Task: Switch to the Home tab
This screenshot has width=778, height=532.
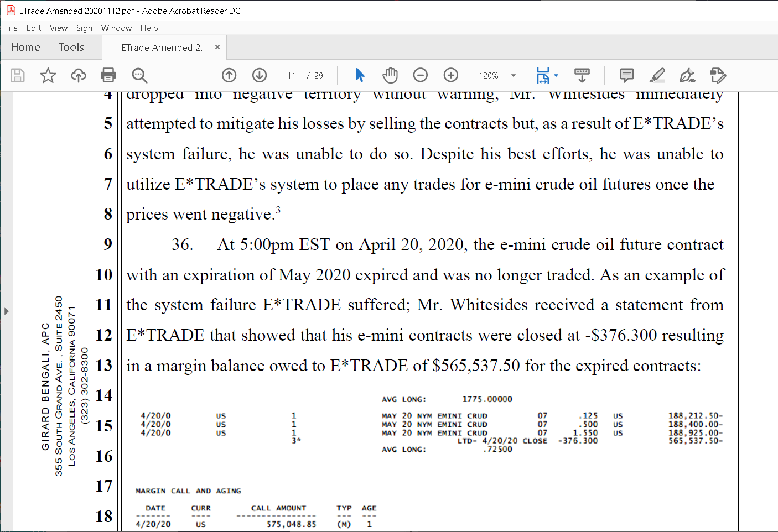Action: (25, 48)
